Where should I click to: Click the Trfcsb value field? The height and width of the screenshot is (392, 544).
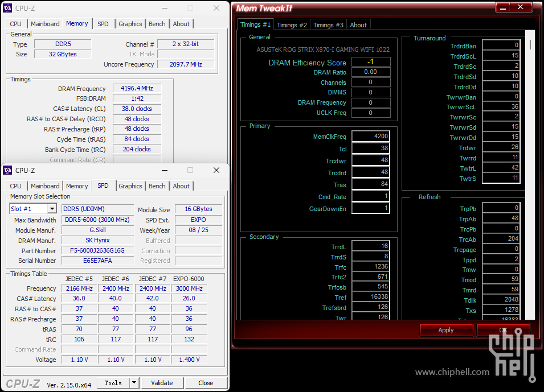coord(370,287)
